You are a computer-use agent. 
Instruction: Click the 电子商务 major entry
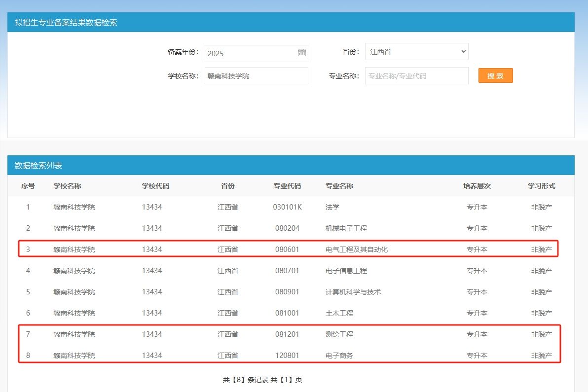point(339,356)
